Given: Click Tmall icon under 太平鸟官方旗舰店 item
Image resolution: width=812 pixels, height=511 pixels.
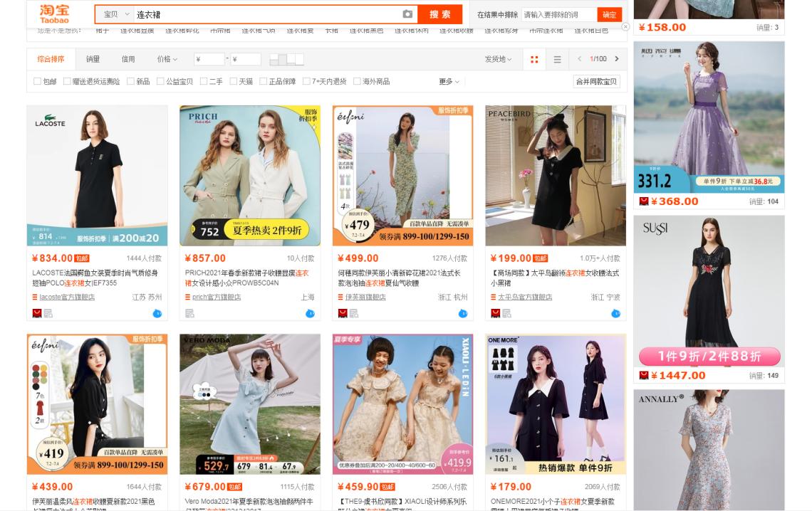Looking at the screenshot, I should point(495,313).
